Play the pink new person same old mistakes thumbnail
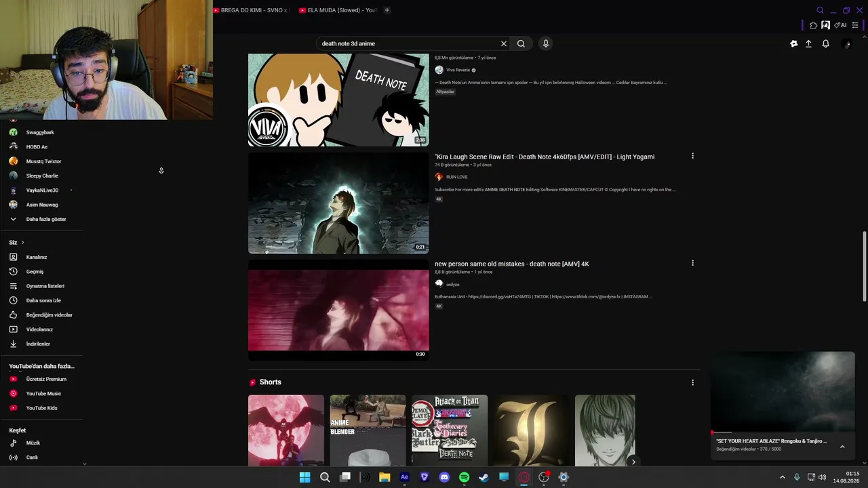 (338, 310)
